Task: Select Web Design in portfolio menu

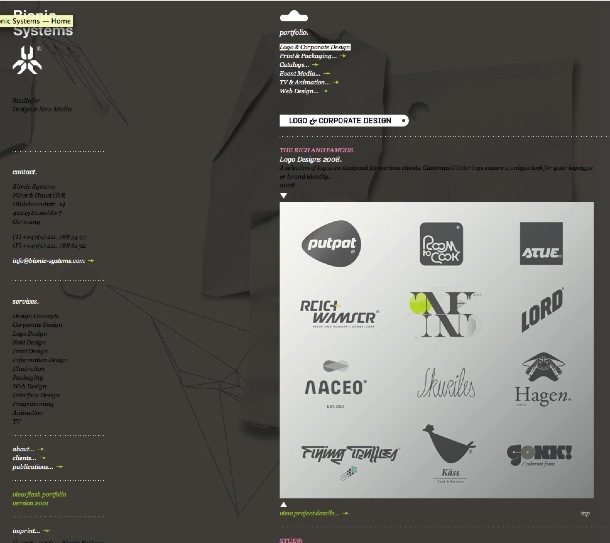Action: 299,91
